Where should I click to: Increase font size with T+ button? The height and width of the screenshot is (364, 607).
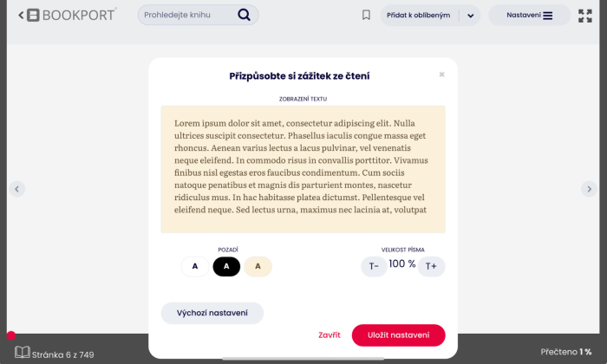click(x=431, y=266)
